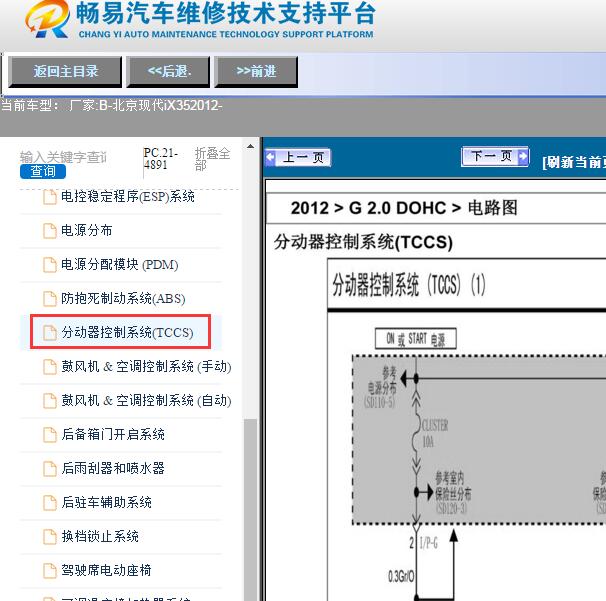Select 鼓风机 & 空调控制系统 (手动) entry
This screenshot has height=601, width=606.
(146, 367)
